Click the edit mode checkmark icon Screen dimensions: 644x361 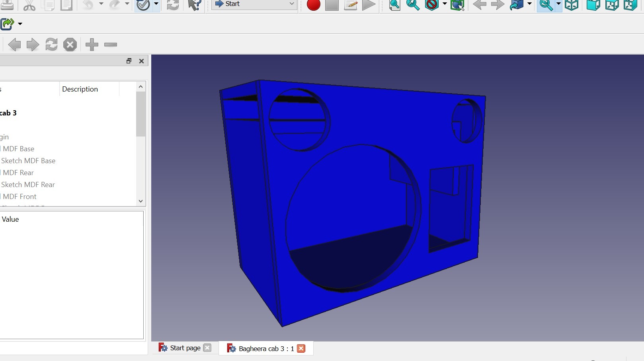[143, 5]
